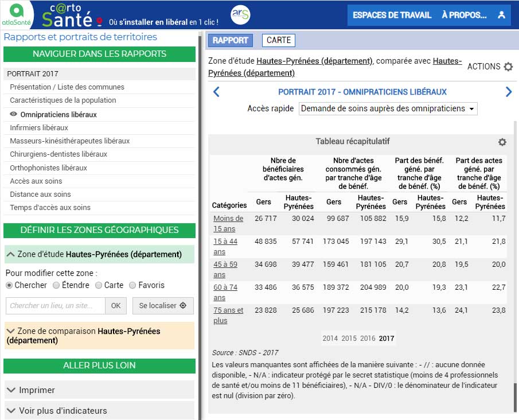Select the Carte radio option
This screenshot has width=519, height=420.
(98, 285)
